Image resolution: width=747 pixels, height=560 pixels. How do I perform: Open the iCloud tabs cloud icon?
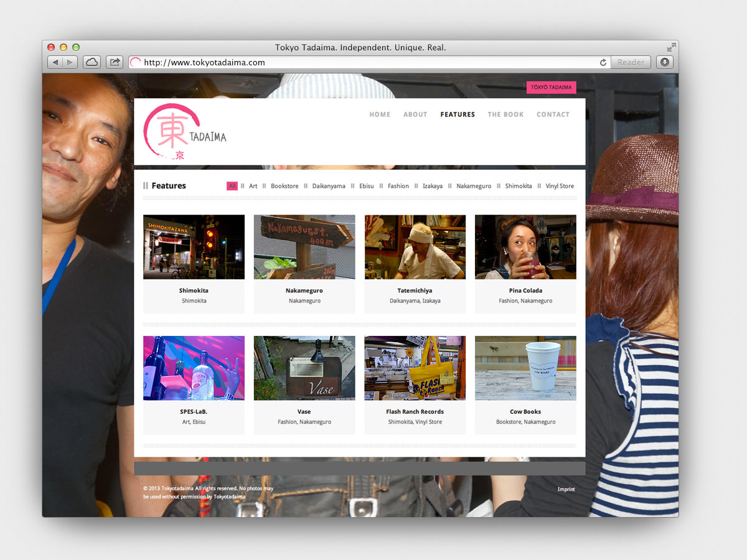click(92, 62)
